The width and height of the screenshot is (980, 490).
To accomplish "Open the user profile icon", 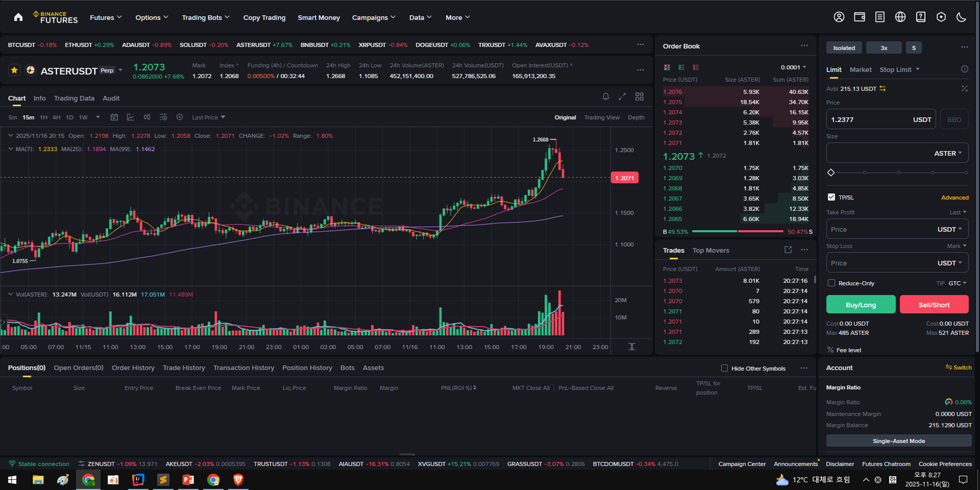I will pyautogui.click(x=839, y=17).
